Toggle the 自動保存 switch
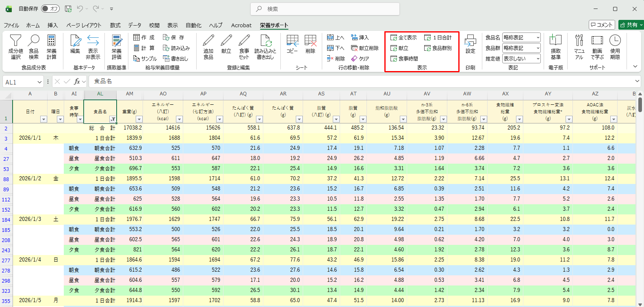Image resolution: width=644 pixels, height=307 pixels. coord(50,9)
